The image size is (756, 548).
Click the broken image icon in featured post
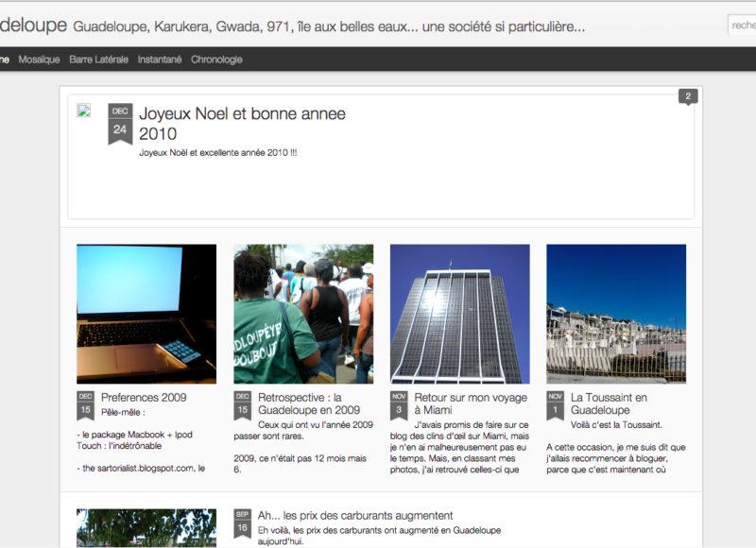coord(83,111)
